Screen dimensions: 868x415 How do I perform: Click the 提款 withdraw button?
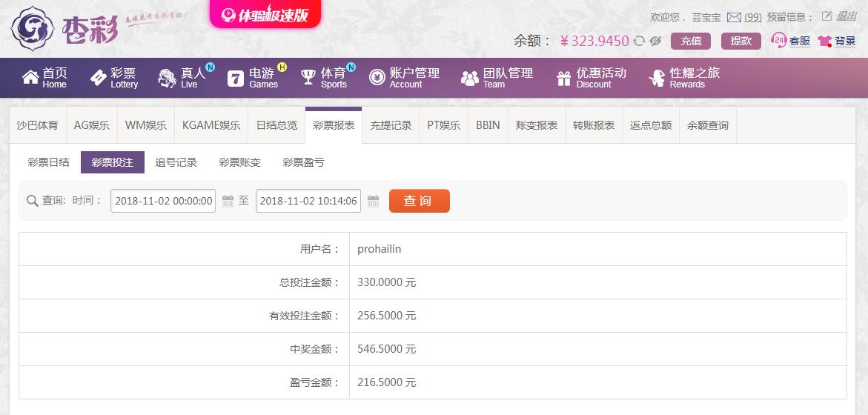pyautogui.click(x=741, y=41)
